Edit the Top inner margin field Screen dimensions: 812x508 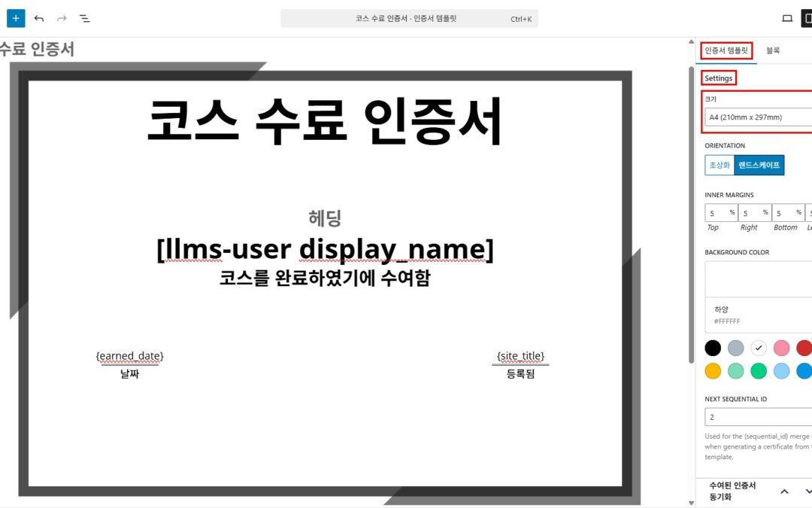pos(720,213)
